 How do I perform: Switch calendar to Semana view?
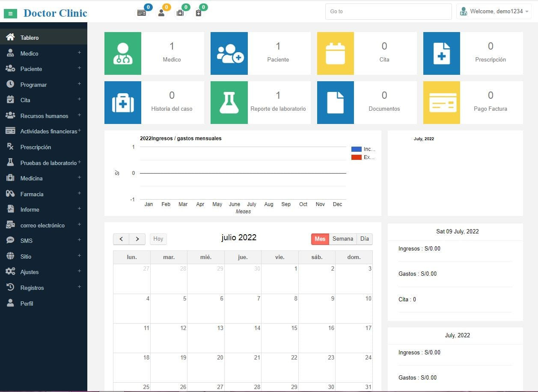pos(342,239)
